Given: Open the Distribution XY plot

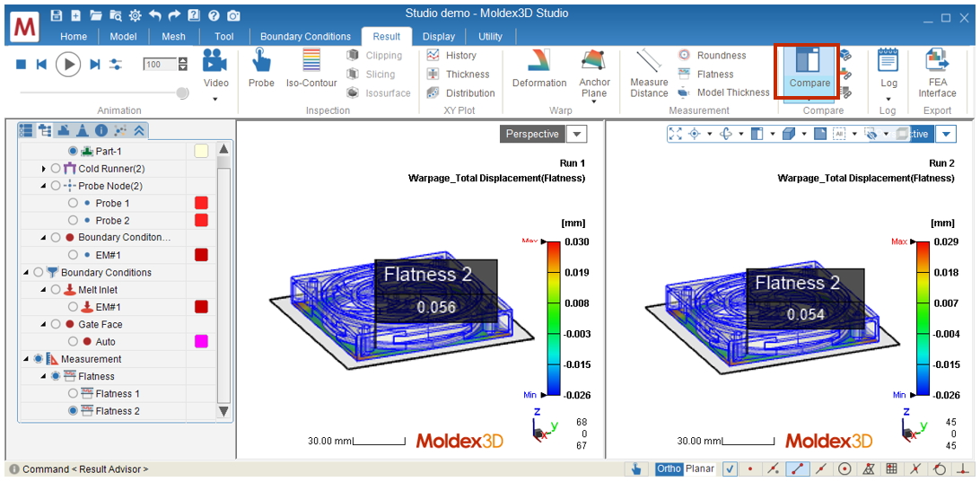Looking at the screenshot, I should tap(461, 93).
